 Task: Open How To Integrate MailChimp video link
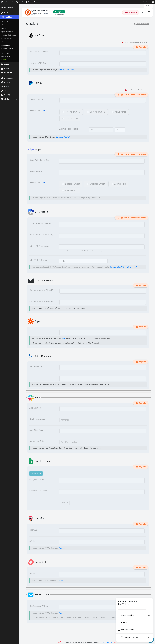point(136,43)
